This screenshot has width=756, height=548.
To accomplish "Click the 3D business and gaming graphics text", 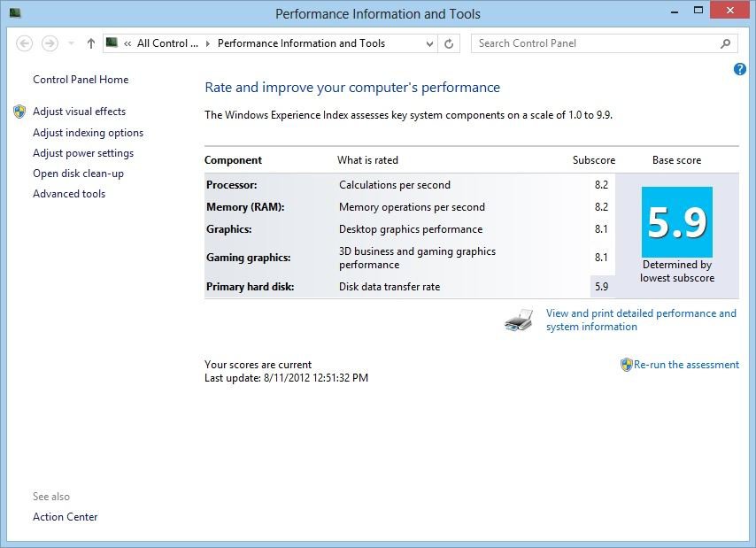I will 418,258.
